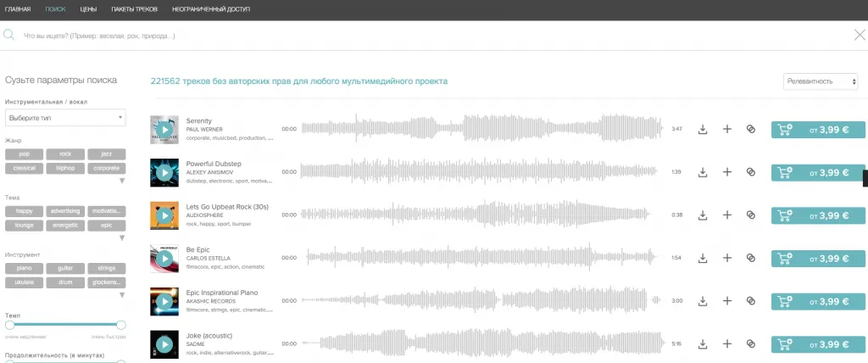Toggle the advertising theme filter

(65, 211)
